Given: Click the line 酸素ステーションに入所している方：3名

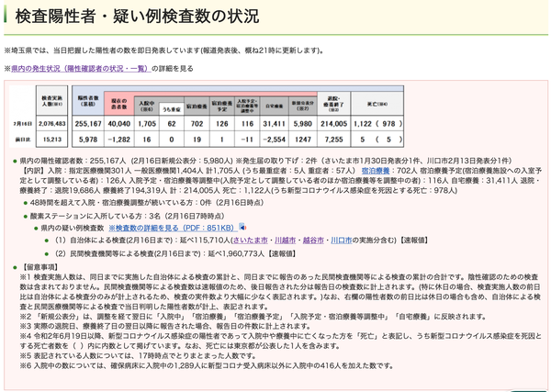Looking at the screenshot, I should click(128, 216).
